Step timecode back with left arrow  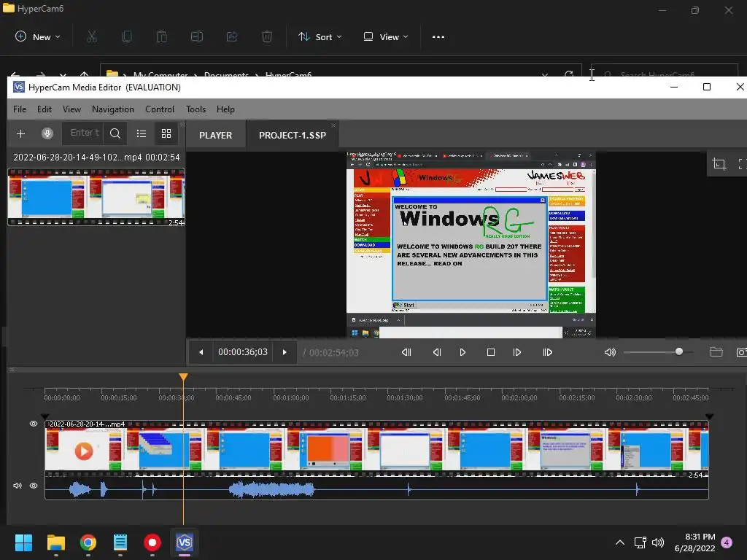pyautogui.click(x=201, y=352)
